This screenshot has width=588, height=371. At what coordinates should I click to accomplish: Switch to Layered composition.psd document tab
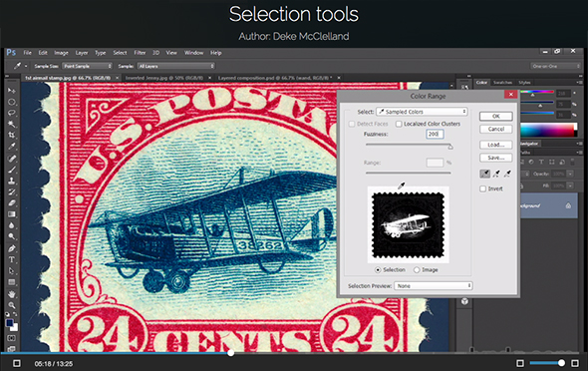coord(275,78)
